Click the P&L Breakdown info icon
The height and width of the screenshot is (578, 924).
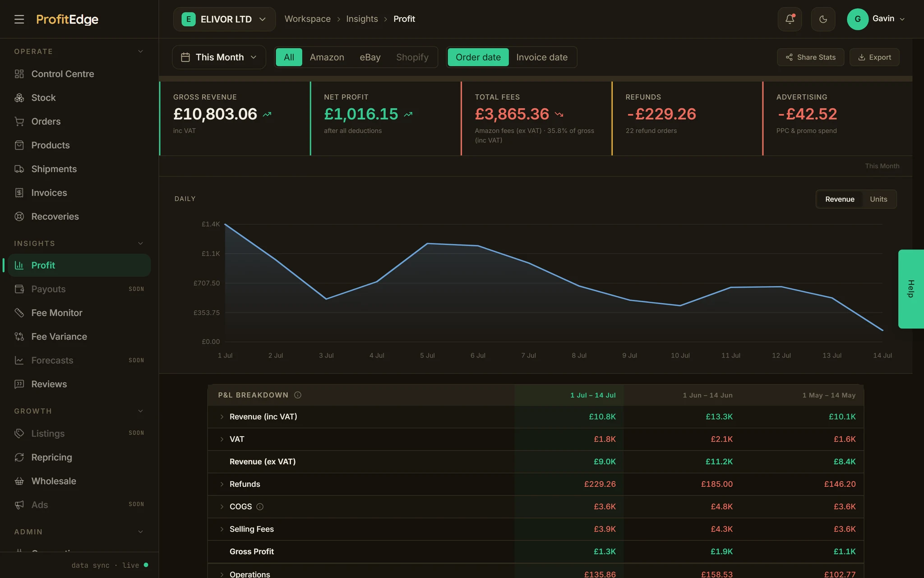click(298, 395)
